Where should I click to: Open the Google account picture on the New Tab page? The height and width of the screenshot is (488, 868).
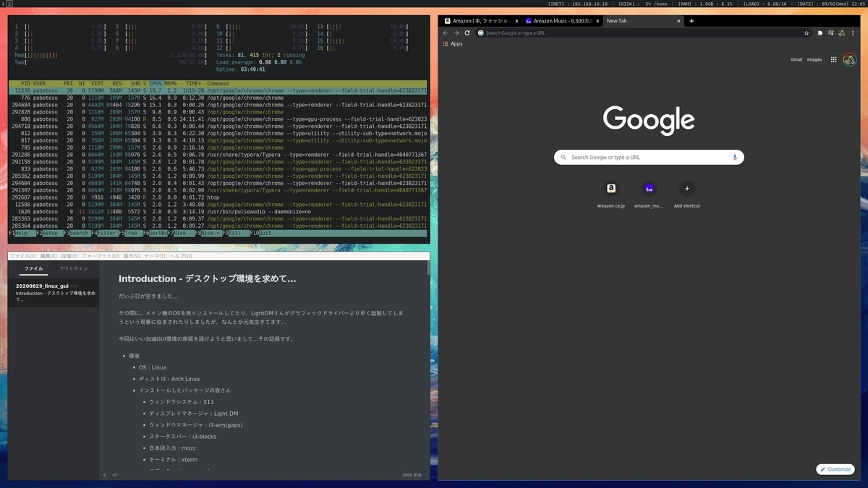click(x=850, y=60)
